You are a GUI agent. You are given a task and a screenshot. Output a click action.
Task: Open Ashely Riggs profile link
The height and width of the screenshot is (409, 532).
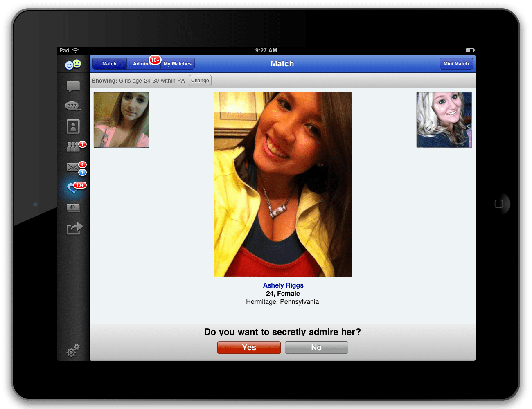[283, 285]
